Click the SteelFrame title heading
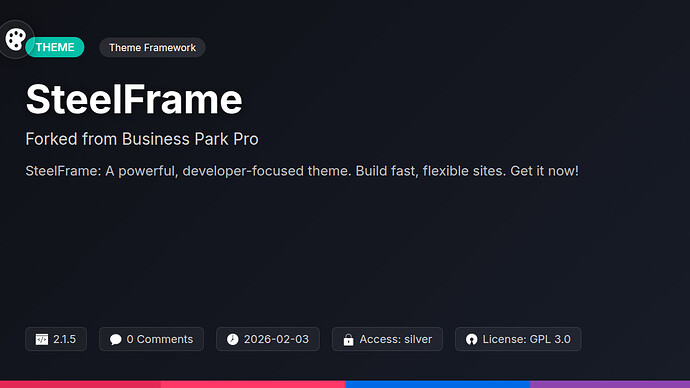 tap(134, 99)
